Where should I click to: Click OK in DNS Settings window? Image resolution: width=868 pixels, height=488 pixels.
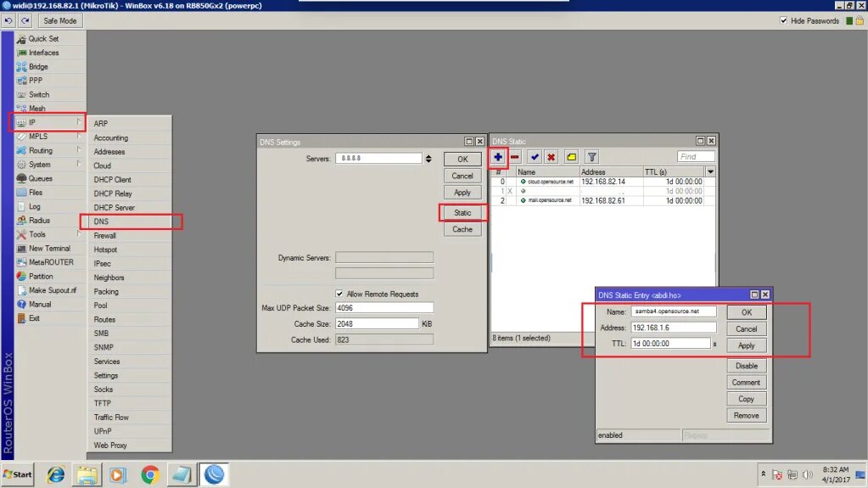[x=462, y=159]
